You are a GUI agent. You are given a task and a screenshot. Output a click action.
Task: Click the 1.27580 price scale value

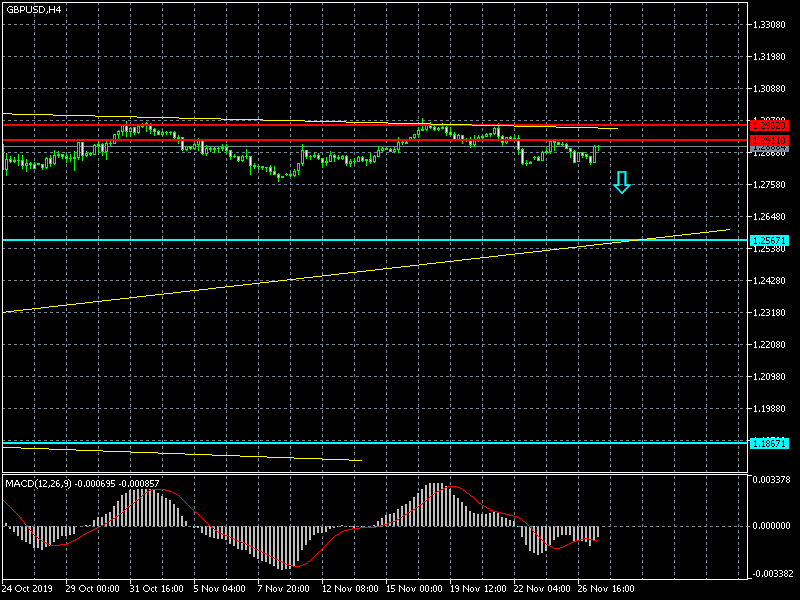click(771, 185)
